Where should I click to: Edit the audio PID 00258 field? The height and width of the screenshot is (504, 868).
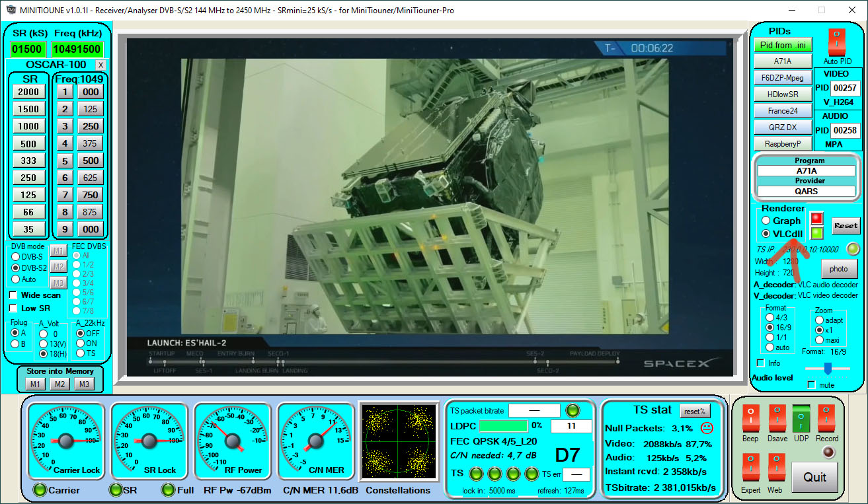pos(844,131)
